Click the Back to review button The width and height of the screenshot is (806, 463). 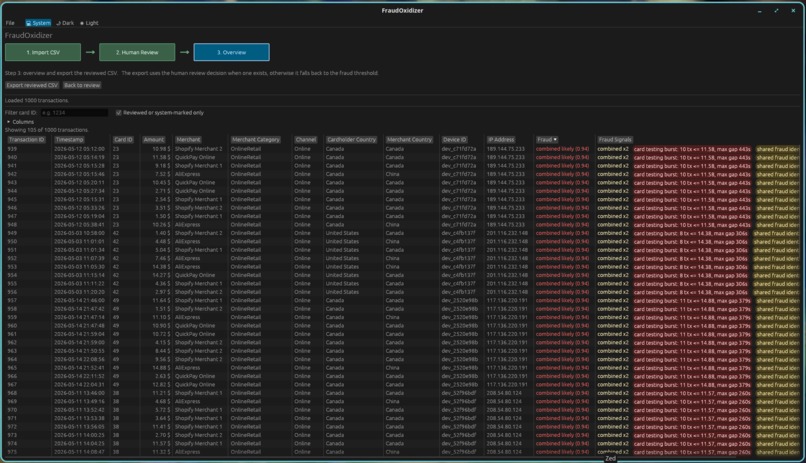click(82, 85)
